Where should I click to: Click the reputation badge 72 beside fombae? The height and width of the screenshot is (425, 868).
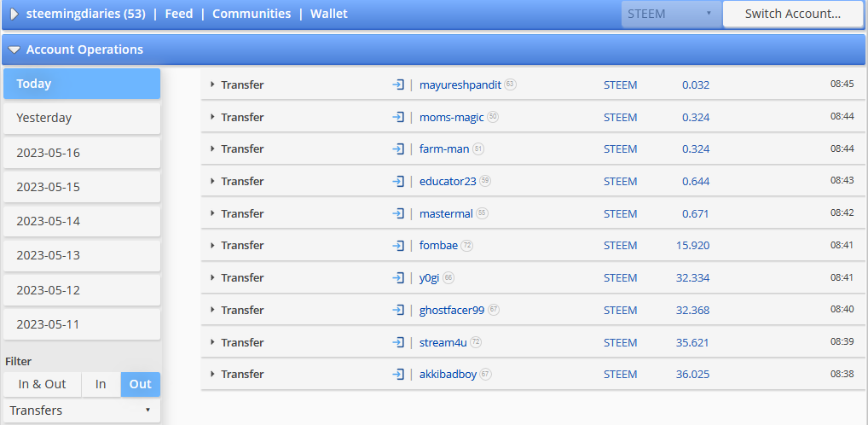click(x=467, y=245)
